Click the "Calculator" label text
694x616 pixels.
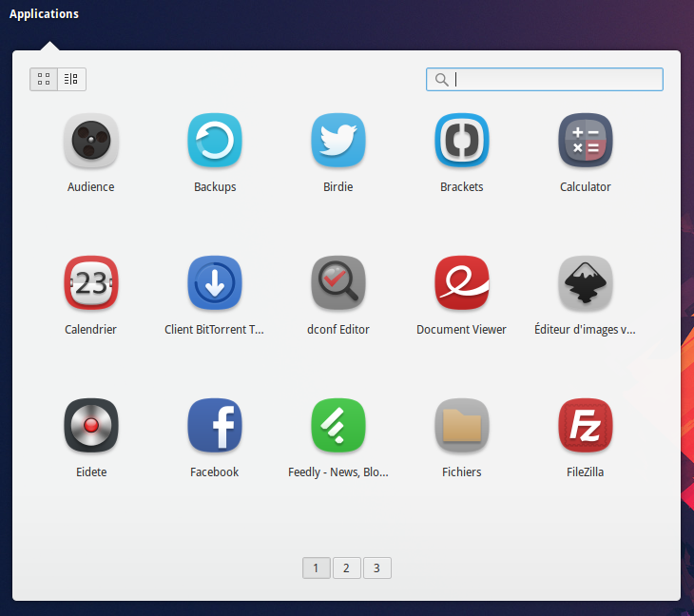tap(585, 186)
